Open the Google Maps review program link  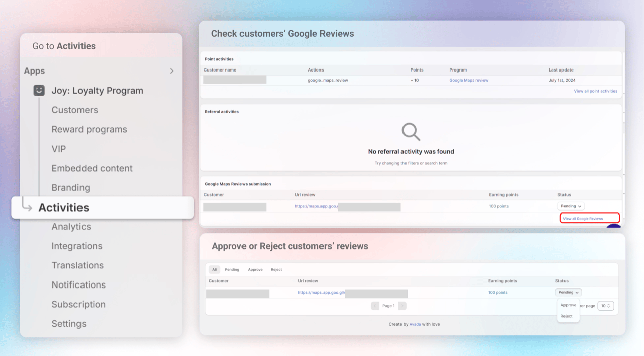point(469,80)
